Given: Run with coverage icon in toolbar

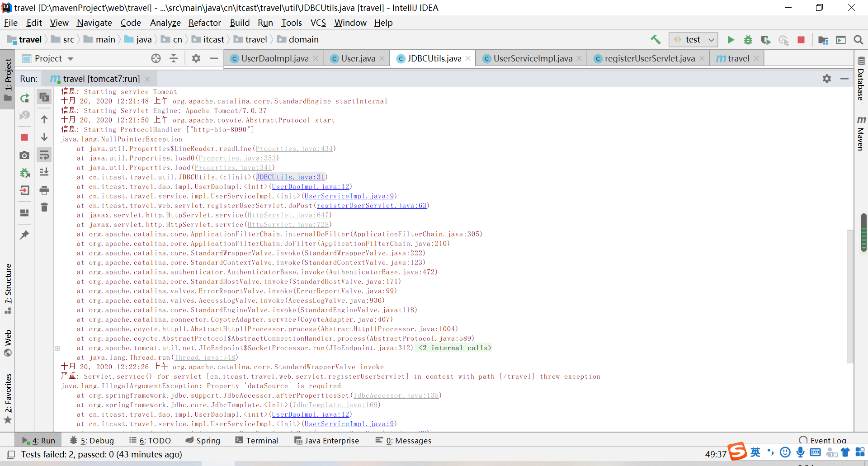Looking at the screenshot, I should point(766,40).
